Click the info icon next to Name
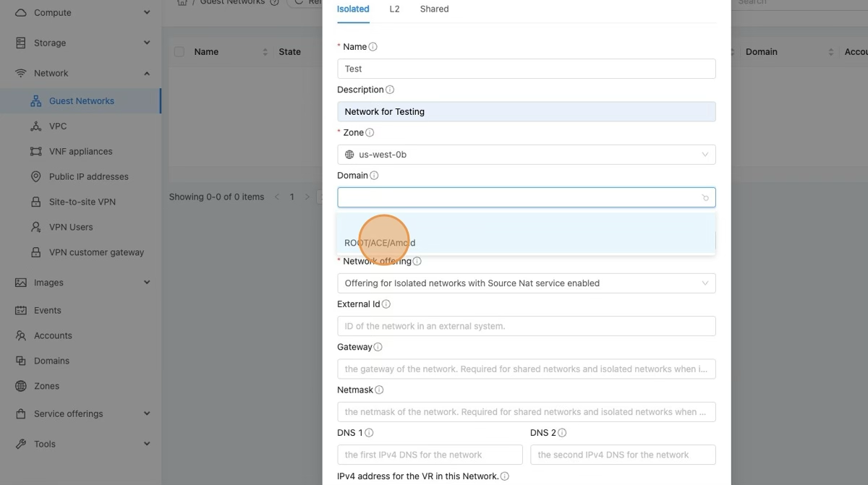 pyautogui.click(x=373, y=47)
